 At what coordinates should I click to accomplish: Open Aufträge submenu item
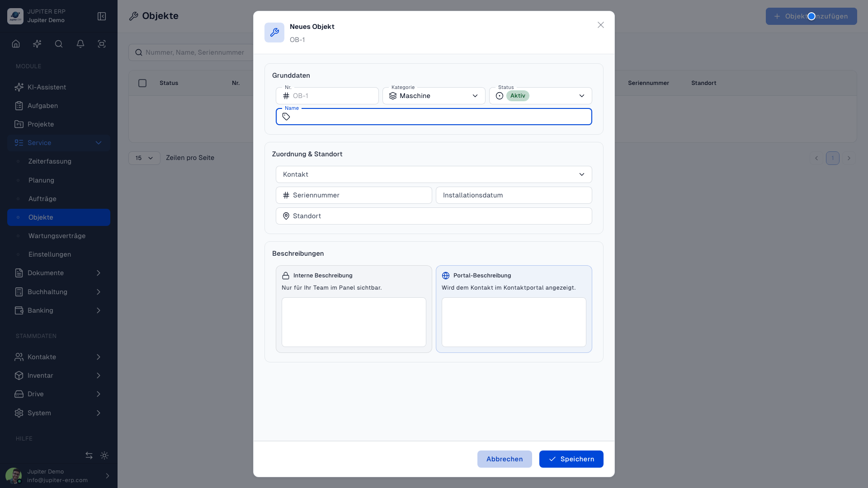coord(59,199)
